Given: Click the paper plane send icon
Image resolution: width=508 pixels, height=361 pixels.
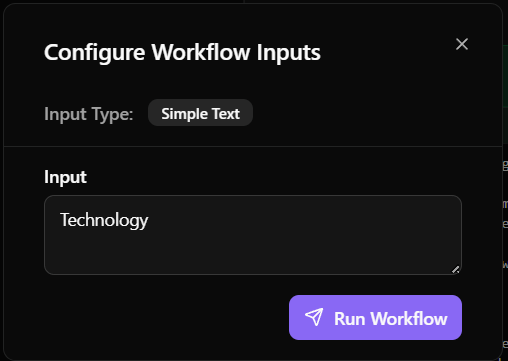Looking at the screenshot, I should coord(314,317).
